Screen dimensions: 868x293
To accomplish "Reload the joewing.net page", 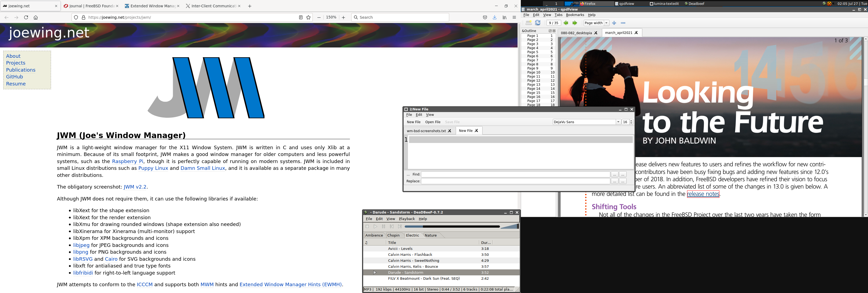I will click(26, 18).
